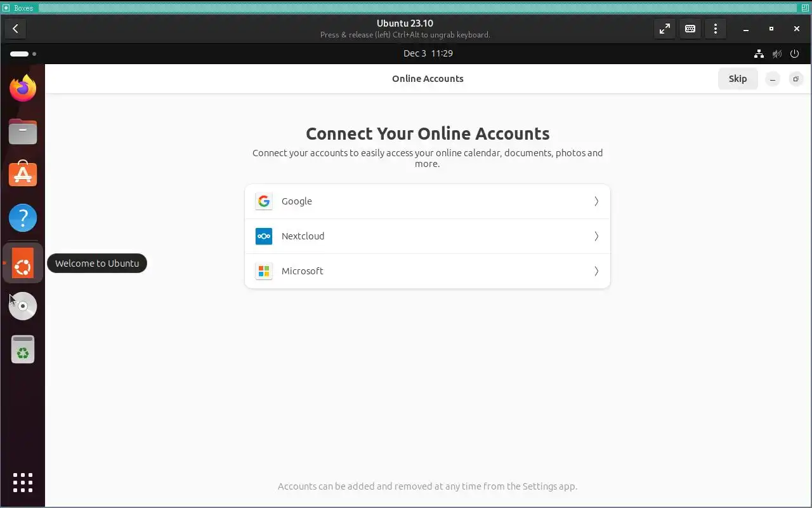Click the Google logo icon
The width and height of the screenshot is (812, 508).
click(x=264, y=201)
